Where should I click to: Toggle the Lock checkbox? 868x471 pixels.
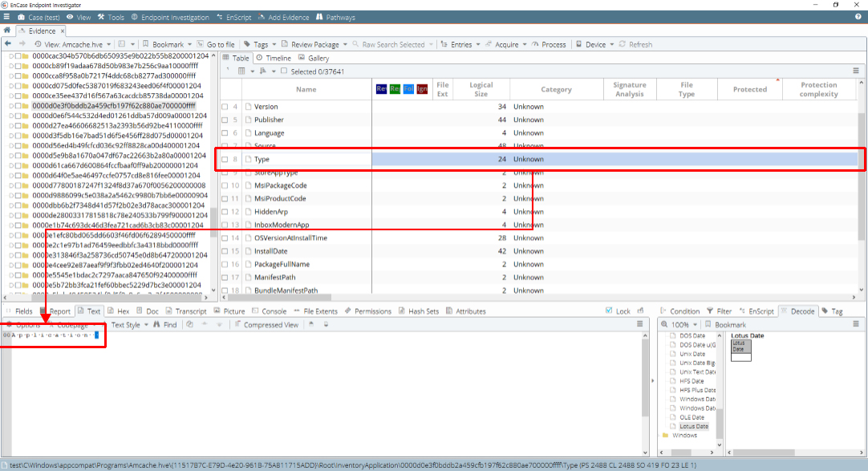(x=610, y=311)
